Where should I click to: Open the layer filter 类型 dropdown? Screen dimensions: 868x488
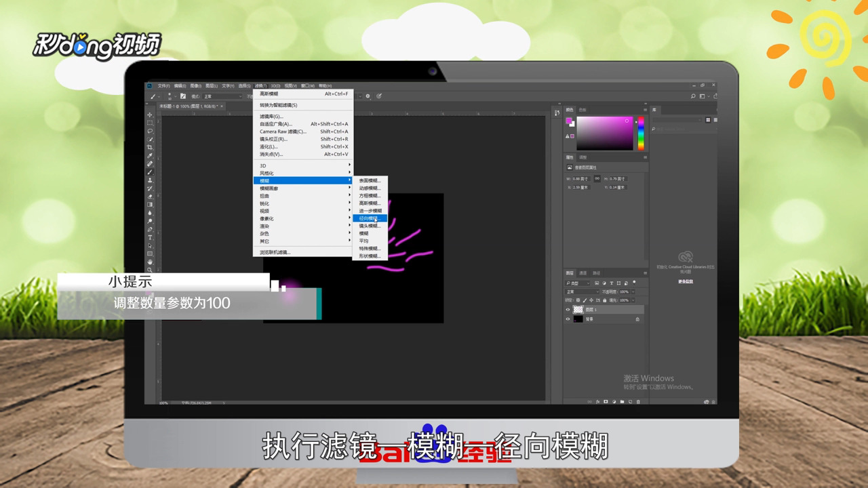pyautogui.click(x=577, y=283)
